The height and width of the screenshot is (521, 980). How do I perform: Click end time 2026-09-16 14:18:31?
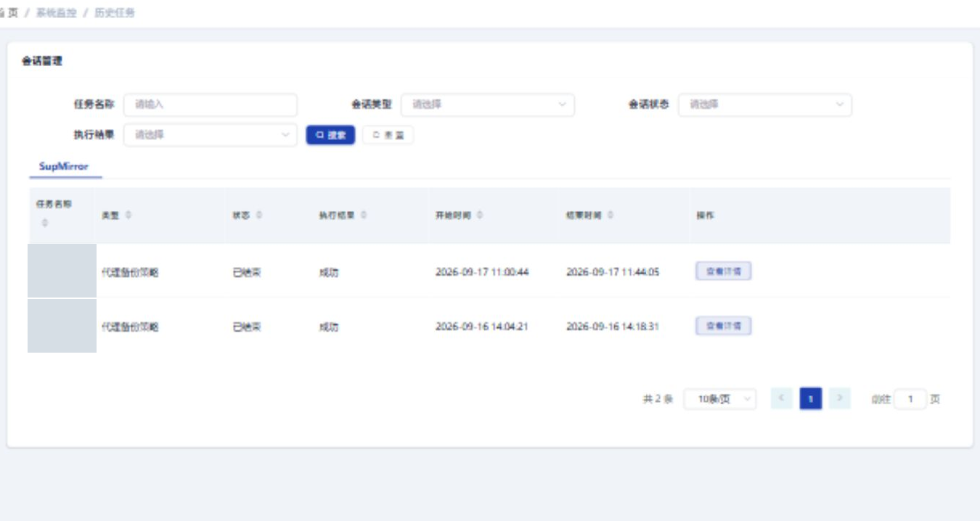[613, 327]
